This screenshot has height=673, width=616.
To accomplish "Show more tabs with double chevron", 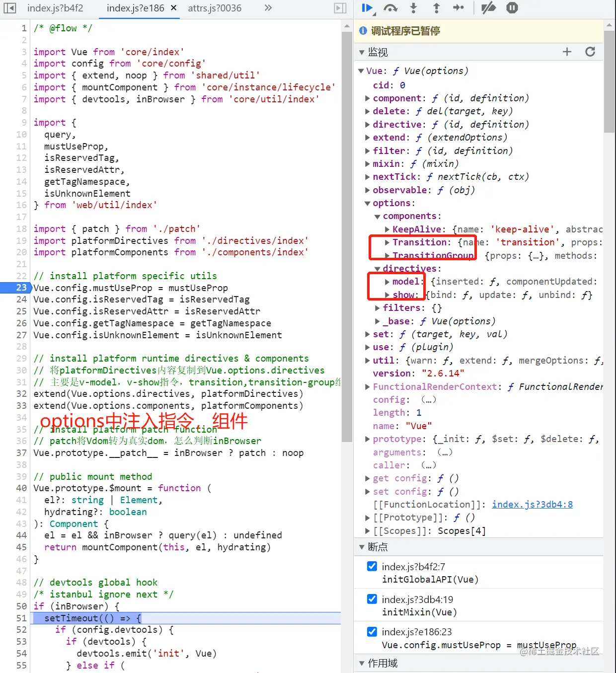I will click(x=268, y=8).
